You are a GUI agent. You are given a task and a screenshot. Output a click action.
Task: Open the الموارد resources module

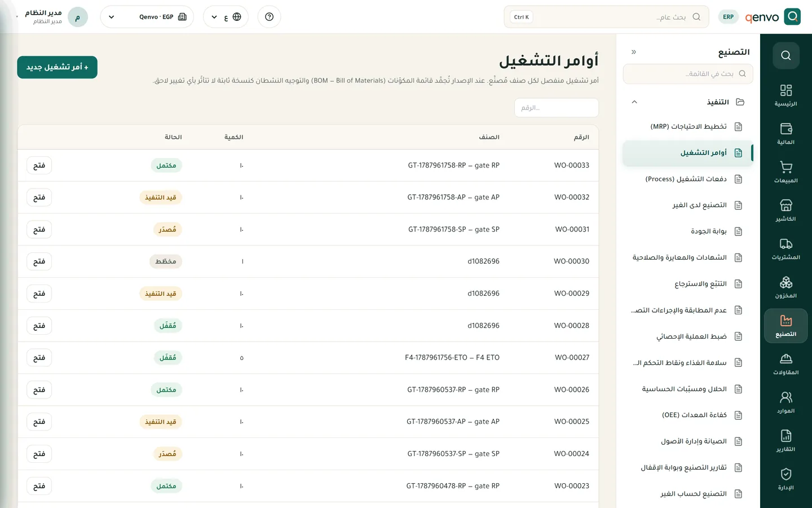[x=786, y=402]
